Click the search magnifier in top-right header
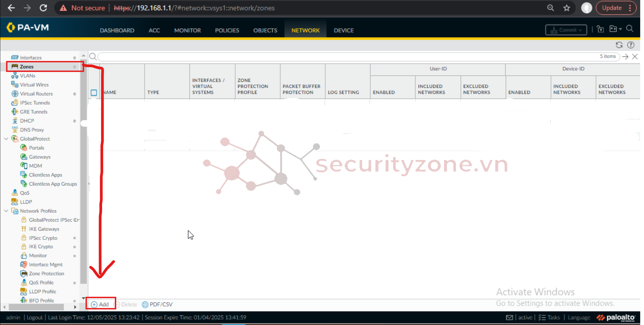 click(x=630, y=29)
